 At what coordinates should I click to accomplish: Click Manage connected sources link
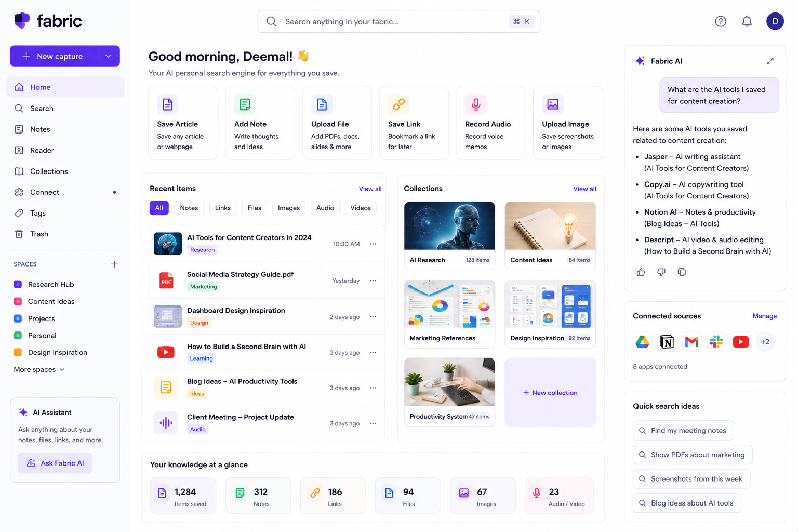pyautogui.click(x=765, y=316)
